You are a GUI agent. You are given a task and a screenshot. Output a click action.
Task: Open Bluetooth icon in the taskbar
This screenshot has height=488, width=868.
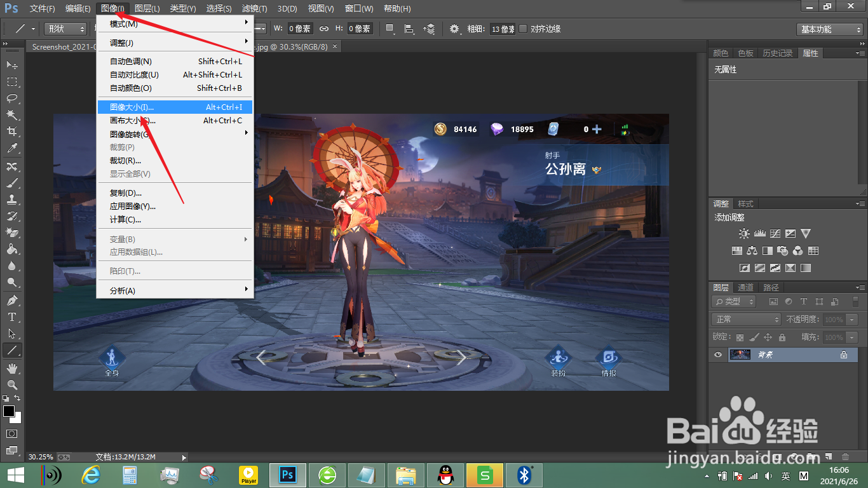click(x=524, y=475)
